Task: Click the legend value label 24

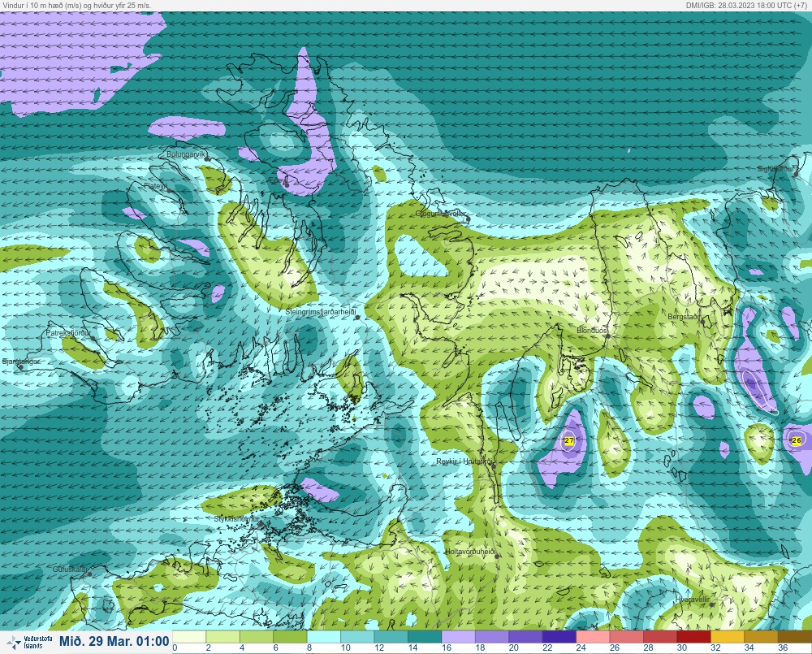Action: click(x=581, y=648)
